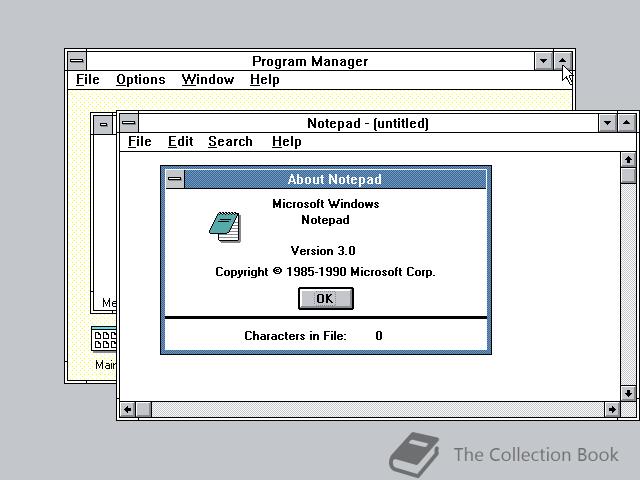
Task: Open the About Notepad dialog control menu
Action: (175, 179)
